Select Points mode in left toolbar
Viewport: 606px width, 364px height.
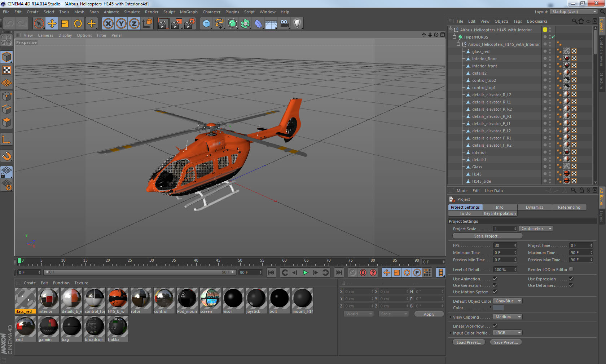pyautogui.click(x=7, y=97)
